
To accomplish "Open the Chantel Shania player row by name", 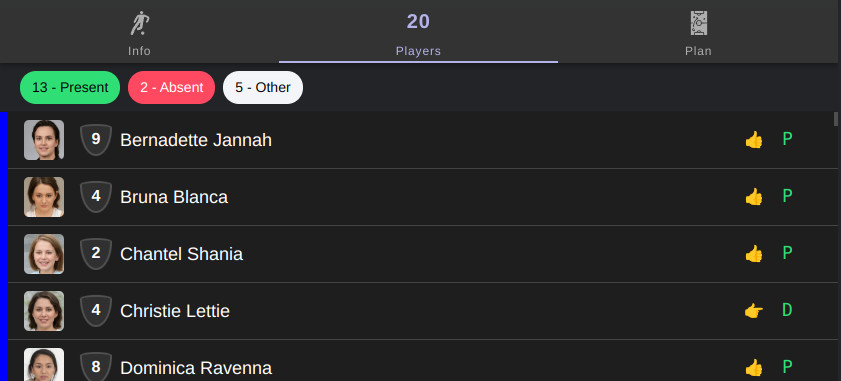I will tap(181, 254).
